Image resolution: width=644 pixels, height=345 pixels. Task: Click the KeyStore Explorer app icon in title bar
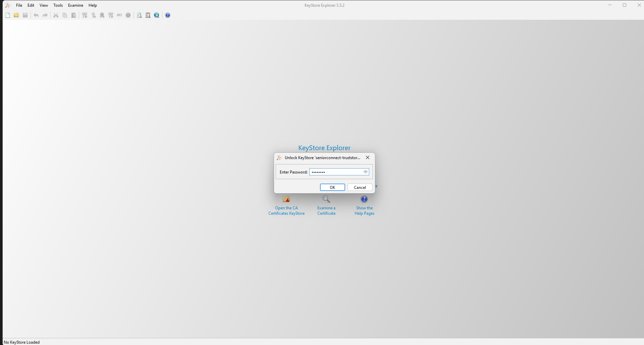click(8, 5)
